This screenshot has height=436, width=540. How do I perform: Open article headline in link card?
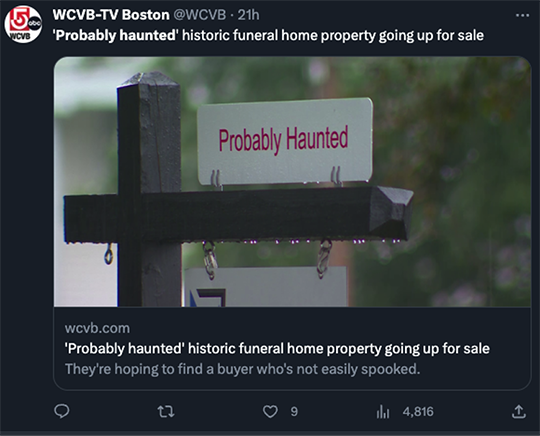point(277,349)
